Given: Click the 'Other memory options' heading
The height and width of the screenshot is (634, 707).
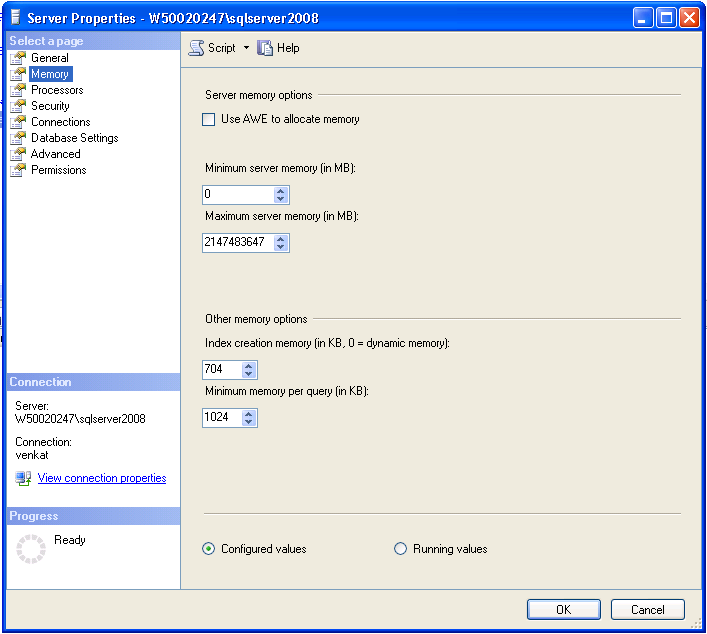Looking at the screenshot, I should click(256, 319).
